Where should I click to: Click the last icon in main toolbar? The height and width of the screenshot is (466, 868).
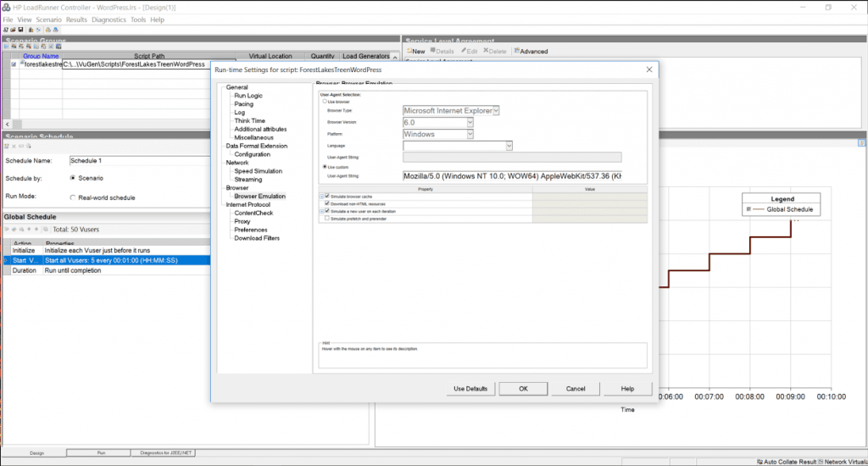56,30
